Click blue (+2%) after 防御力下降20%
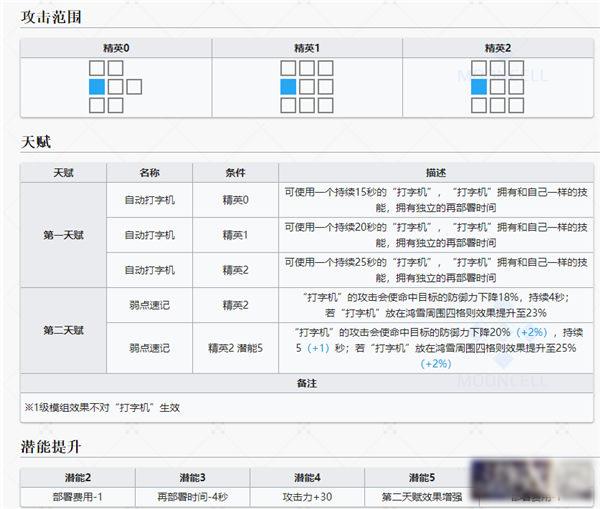The image size is (600, 509). (x=532, y=332)
